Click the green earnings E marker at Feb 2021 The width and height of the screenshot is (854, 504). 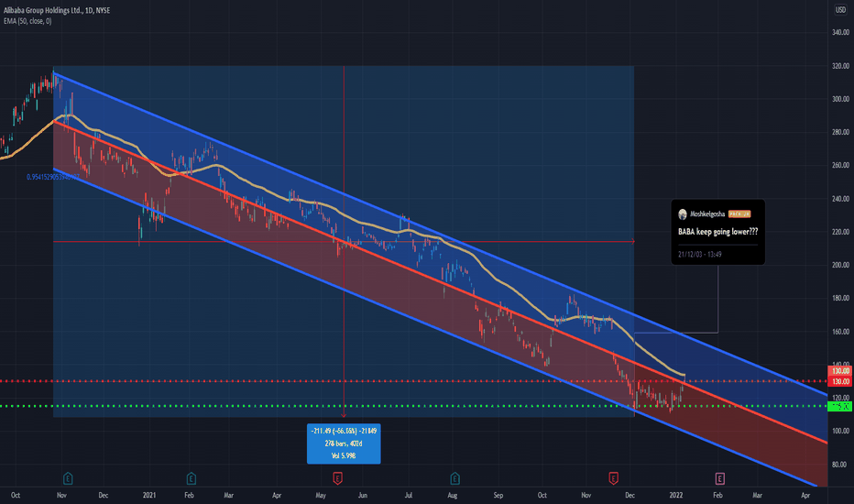192,478
